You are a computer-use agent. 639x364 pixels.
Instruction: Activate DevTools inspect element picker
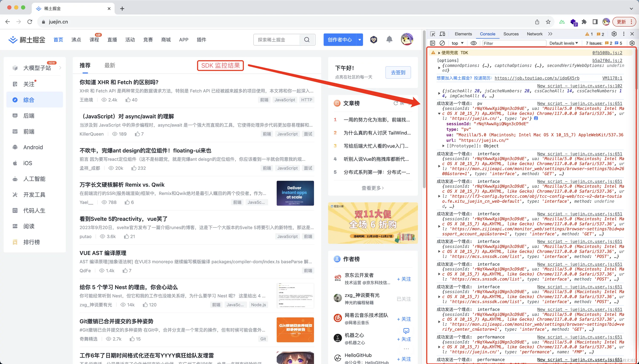(x=433, y=34)
